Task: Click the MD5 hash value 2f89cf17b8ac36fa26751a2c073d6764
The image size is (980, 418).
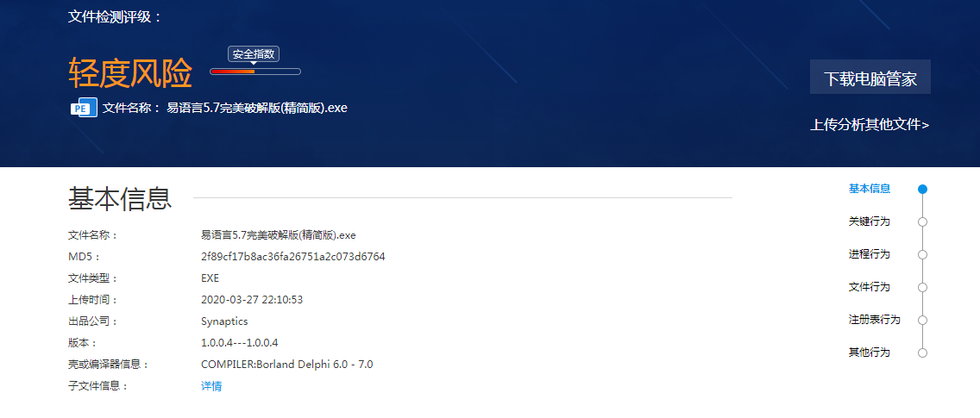Action: click(x=293, y=257)
